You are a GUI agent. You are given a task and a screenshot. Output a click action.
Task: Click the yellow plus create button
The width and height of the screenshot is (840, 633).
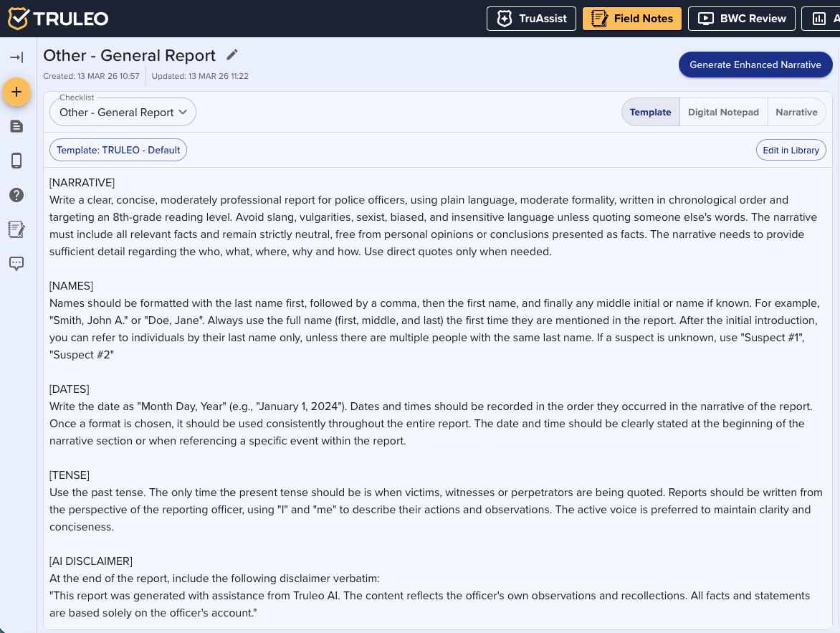[16, 92]
